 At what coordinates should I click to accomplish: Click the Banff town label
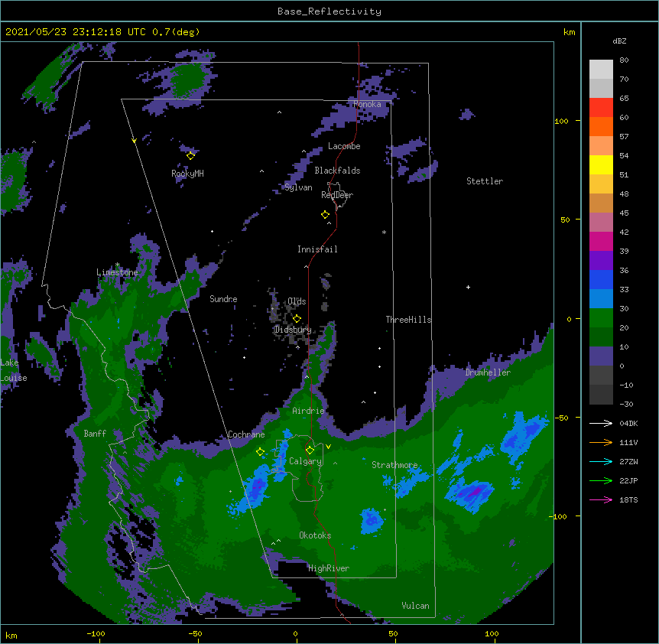95,434
